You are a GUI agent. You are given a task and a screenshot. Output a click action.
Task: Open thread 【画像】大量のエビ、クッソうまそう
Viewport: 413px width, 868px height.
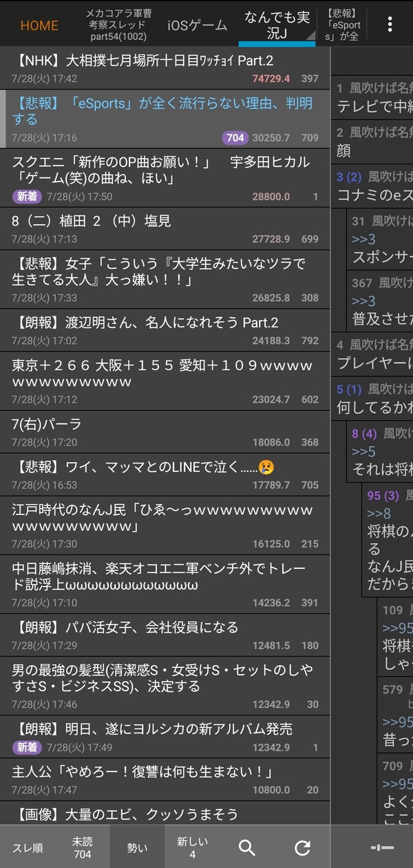point(165,813)
